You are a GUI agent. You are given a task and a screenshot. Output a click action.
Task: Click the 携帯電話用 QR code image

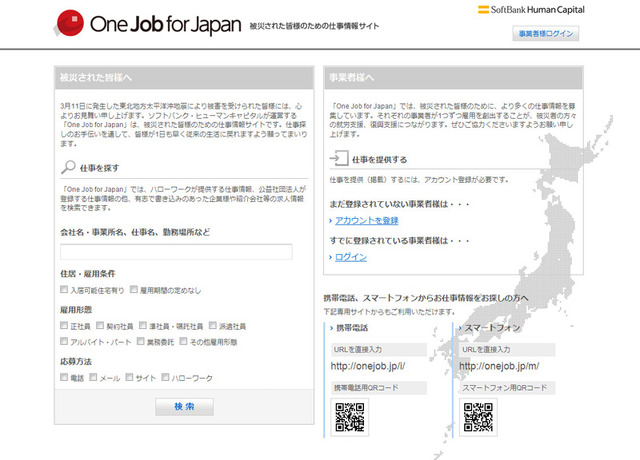pos(350,418)
